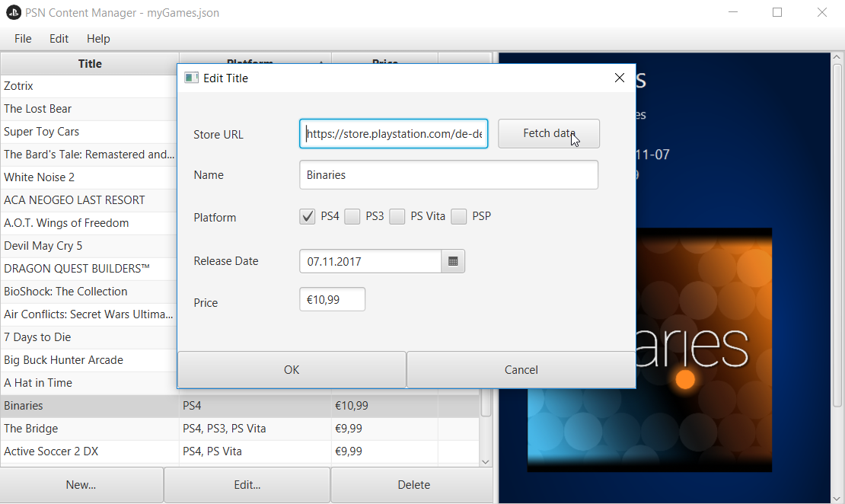This screenshot has width=845, height=504.
Task: Click the PlayStation app icon in title bar
Action: point(13,12)
